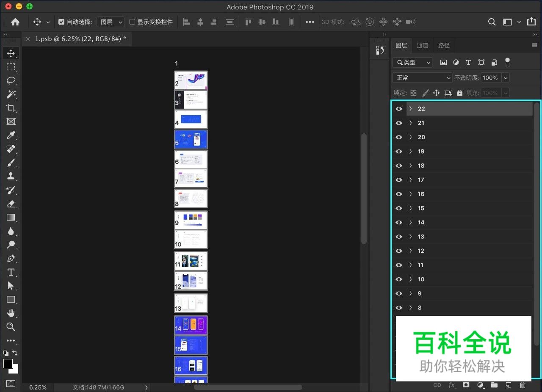Select the Move tool

coord(11,53)
